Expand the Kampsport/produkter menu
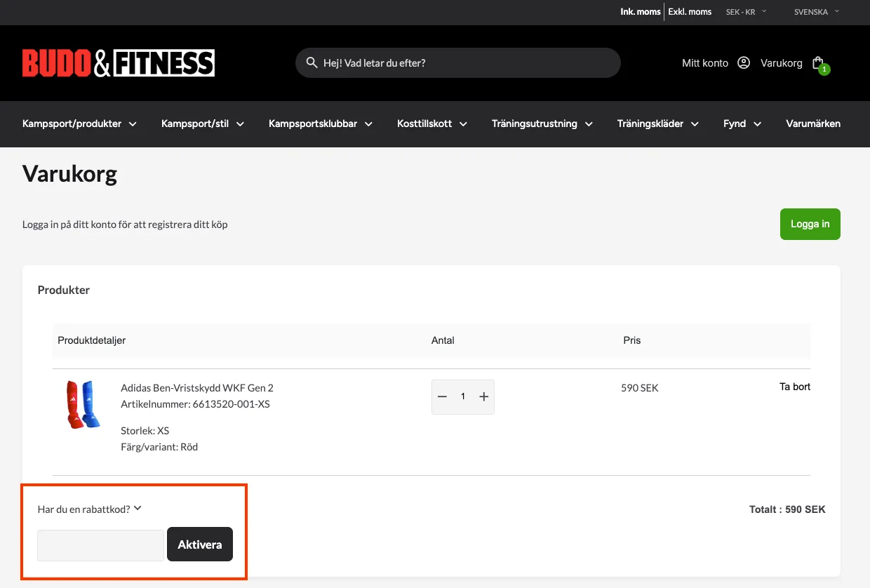 tap(79, 124)
